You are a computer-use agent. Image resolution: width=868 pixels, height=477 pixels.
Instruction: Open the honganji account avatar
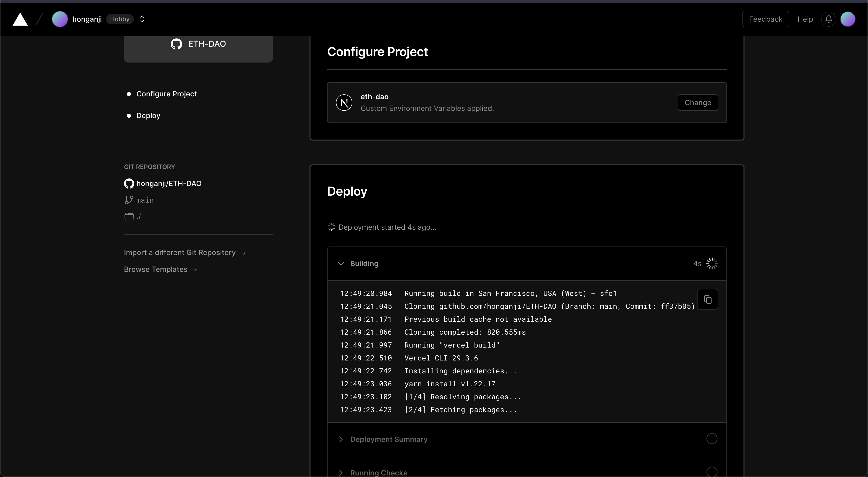coord(60,19)
